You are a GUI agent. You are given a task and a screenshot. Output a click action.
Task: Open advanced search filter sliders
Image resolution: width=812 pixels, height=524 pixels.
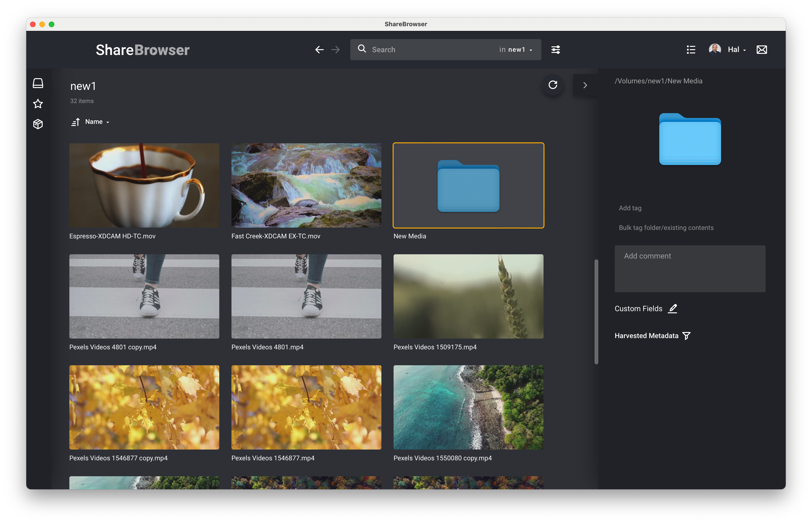[555, 50]
